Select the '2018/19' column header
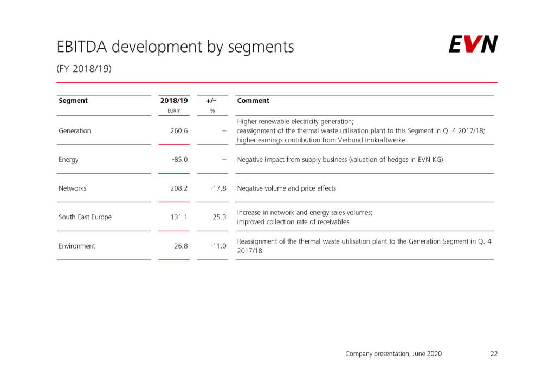555x392 pixels. 174,101
